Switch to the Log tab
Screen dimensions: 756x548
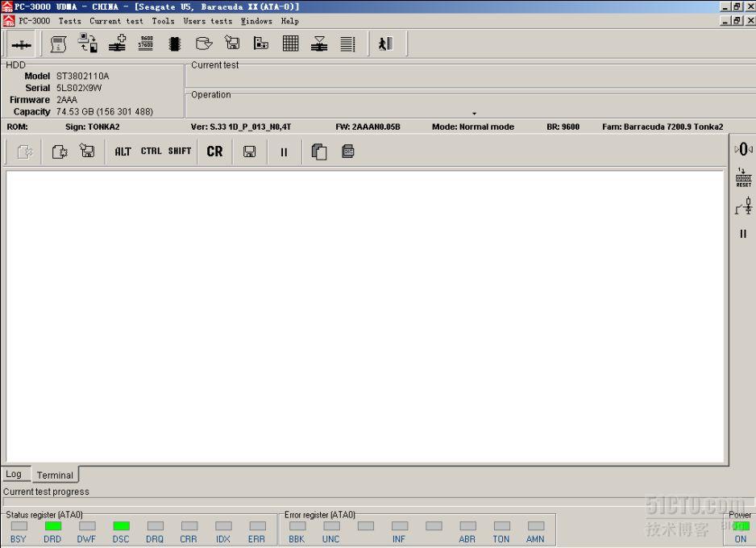pos(14,474)
